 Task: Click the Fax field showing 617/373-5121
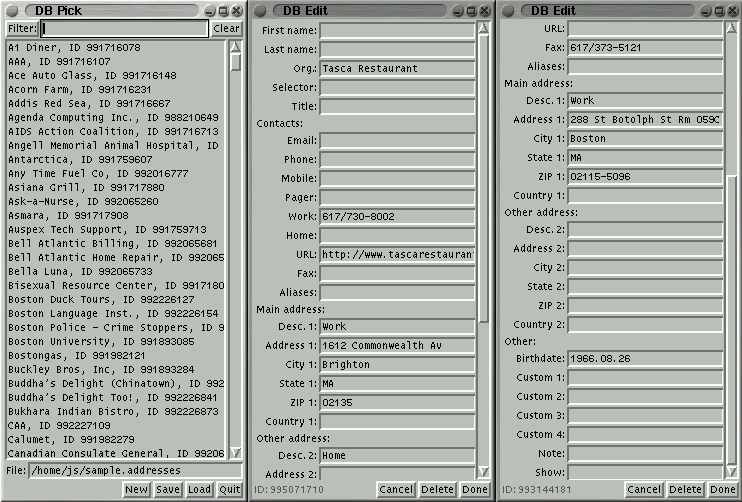click(x=645, y=48)
